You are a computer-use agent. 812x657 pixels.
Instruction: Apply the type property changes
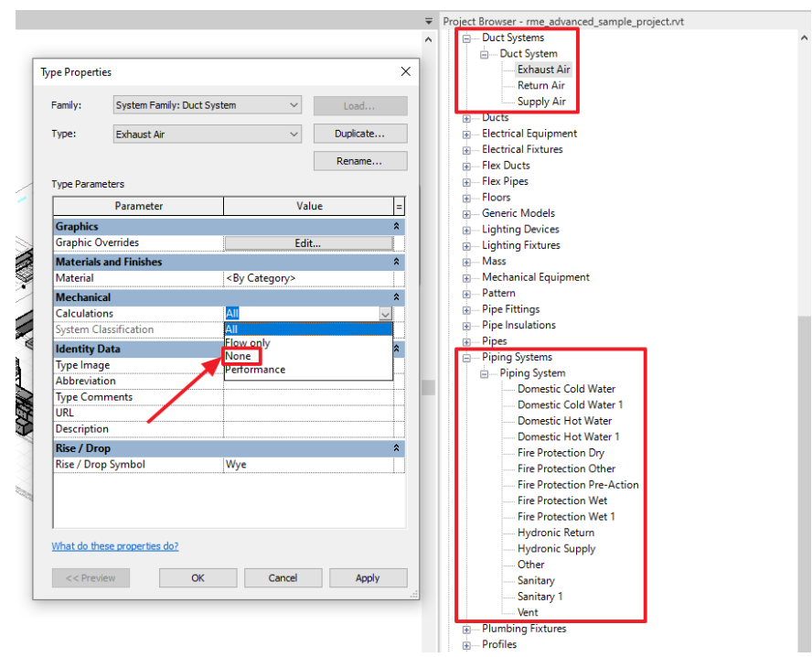pyautogui.click(x=368, y=577)
